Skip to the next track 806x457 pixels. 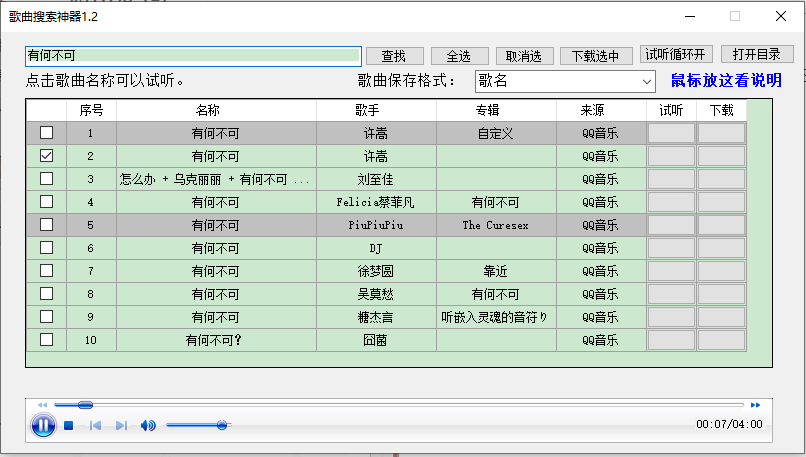tap(122, 425)
